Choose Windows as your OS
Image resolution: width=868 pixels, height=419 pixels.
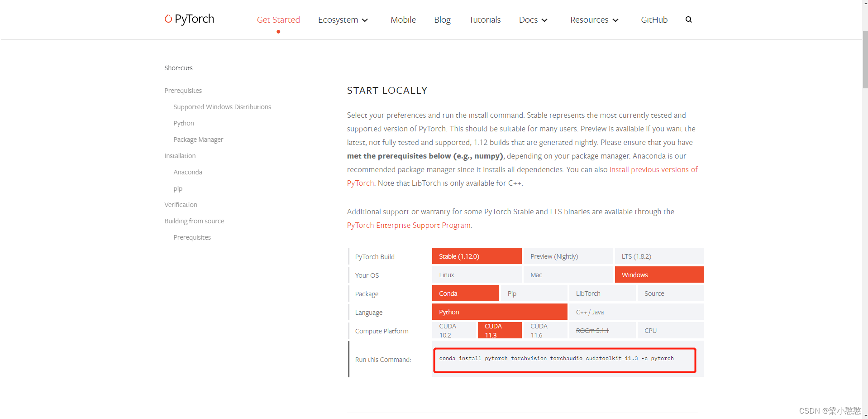[x=659, y=275]
